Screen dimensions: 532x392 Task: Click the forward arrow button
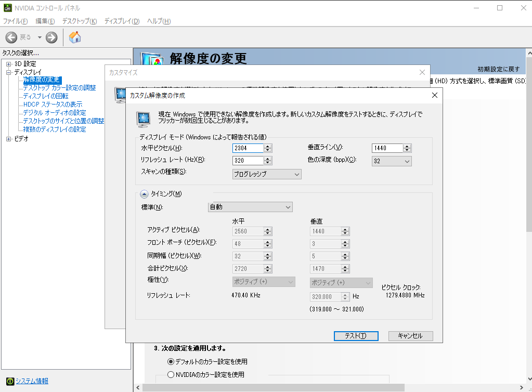(51, 37)
